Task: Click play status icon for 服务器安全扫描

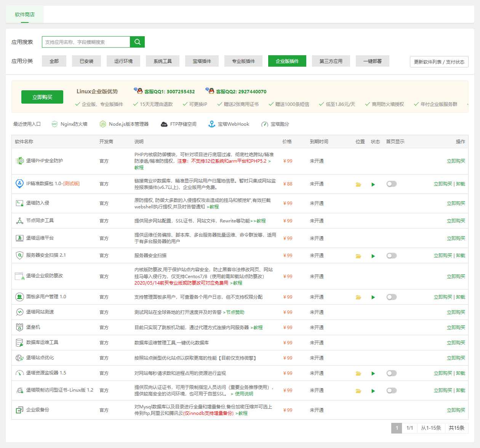Action: click(373, 256)
